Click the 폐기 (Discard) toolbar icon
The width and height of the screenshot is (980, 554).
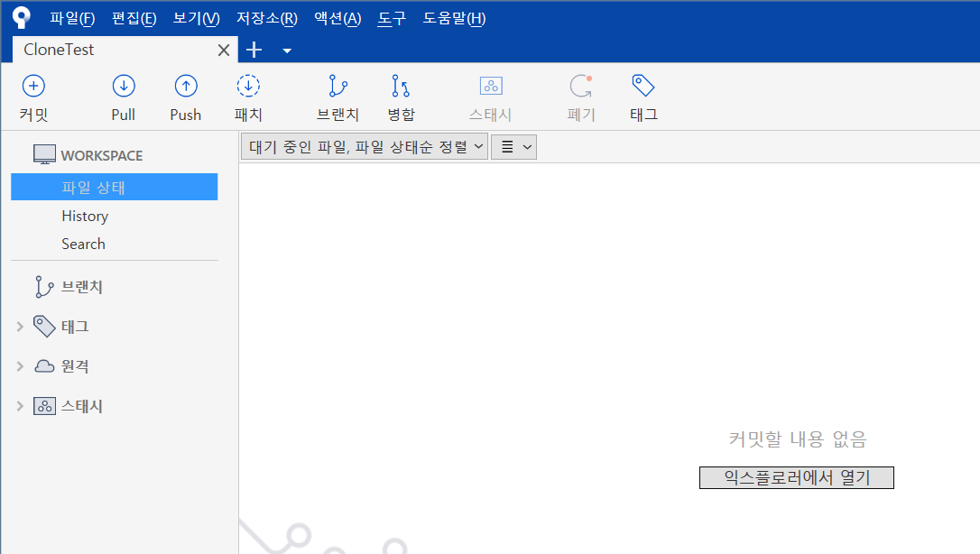pos(581,87)
